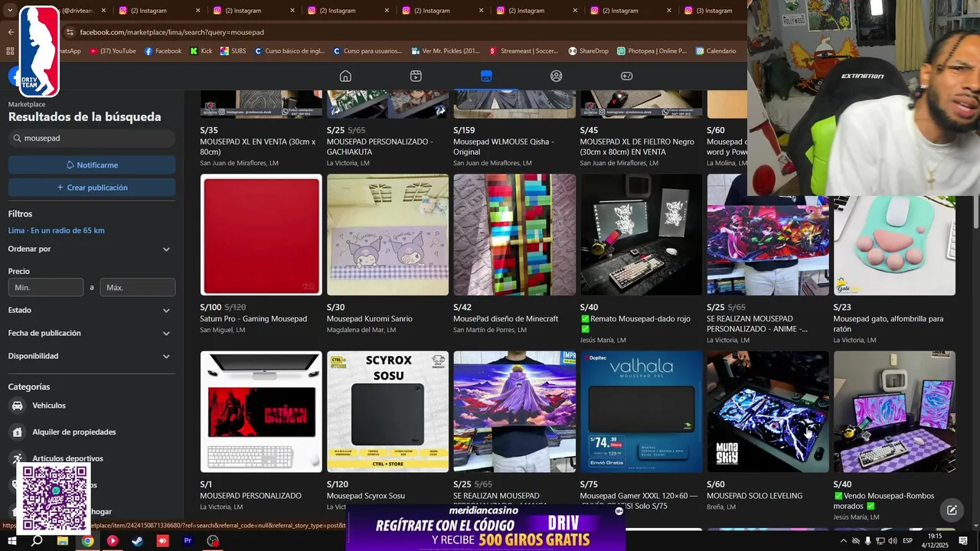Click the Alquiler de propiedades category icon

click(17, 432)
